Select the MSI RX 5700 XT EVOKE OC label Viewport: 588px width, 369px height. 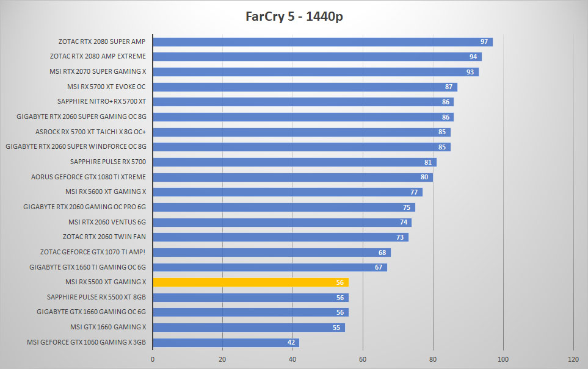[x=106, y=87]
